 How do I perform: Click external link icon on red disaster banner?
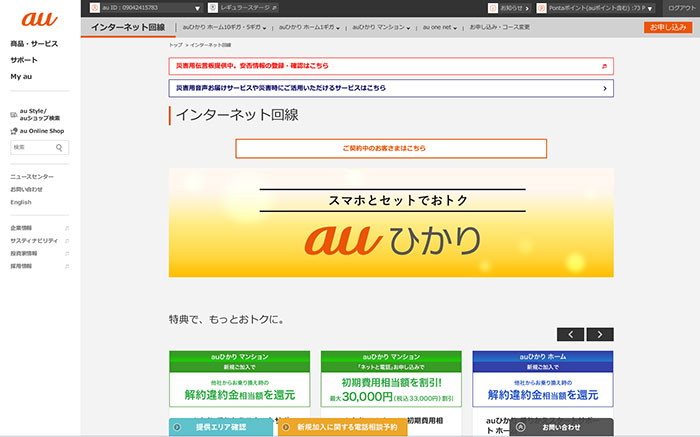point(604,66)
